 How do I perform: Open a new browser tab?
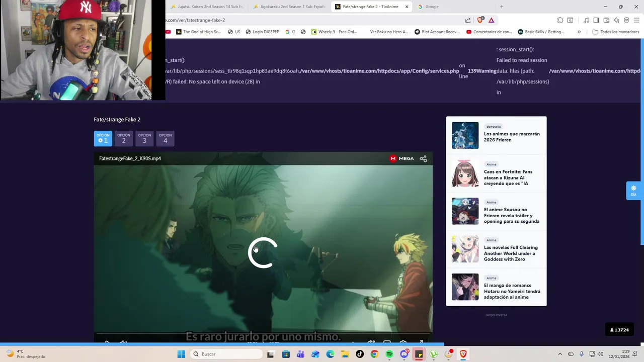tap(502, 7)
